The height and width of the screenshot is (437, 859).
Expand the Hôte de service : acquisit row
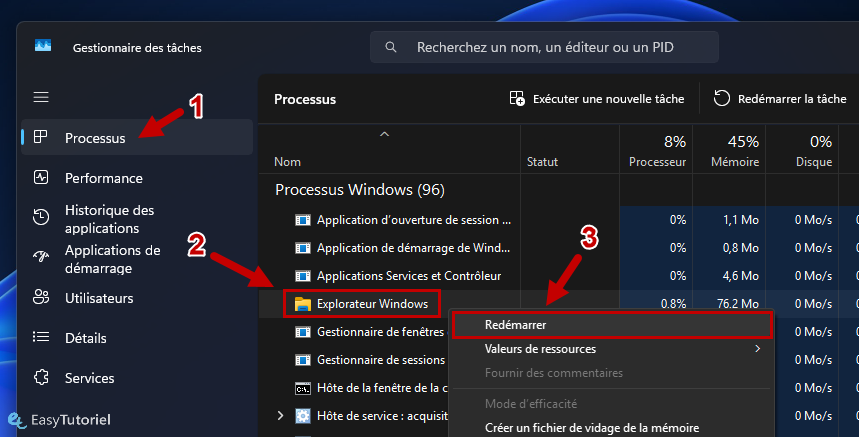click(280, 416)
